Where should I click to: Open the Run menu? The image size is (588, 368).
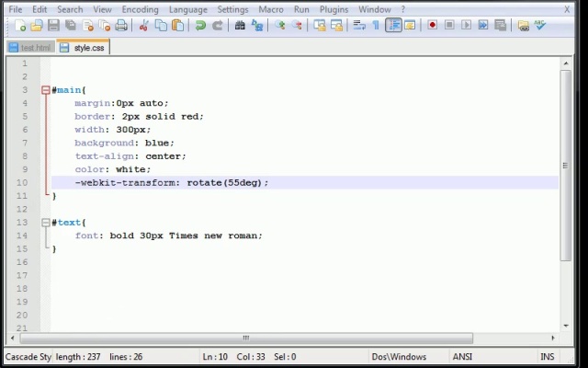[x=301, y=9]
